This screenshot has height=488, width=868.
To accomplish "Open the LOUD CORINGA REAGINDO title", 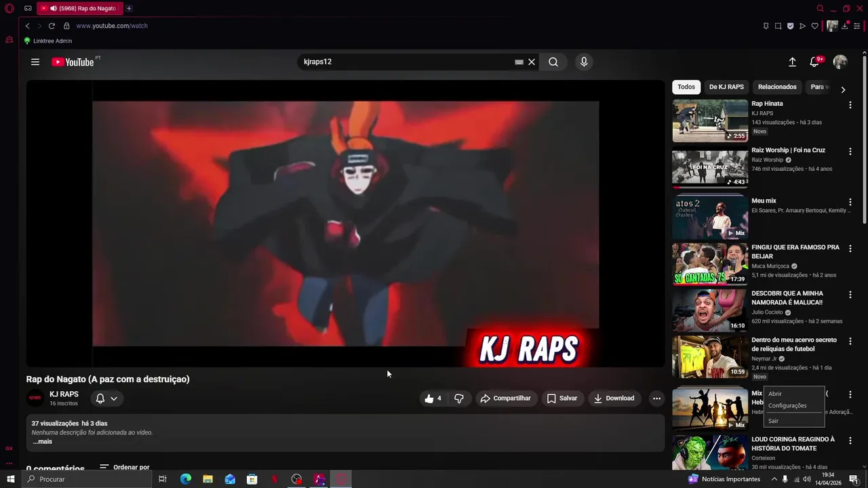I will 793,443.
